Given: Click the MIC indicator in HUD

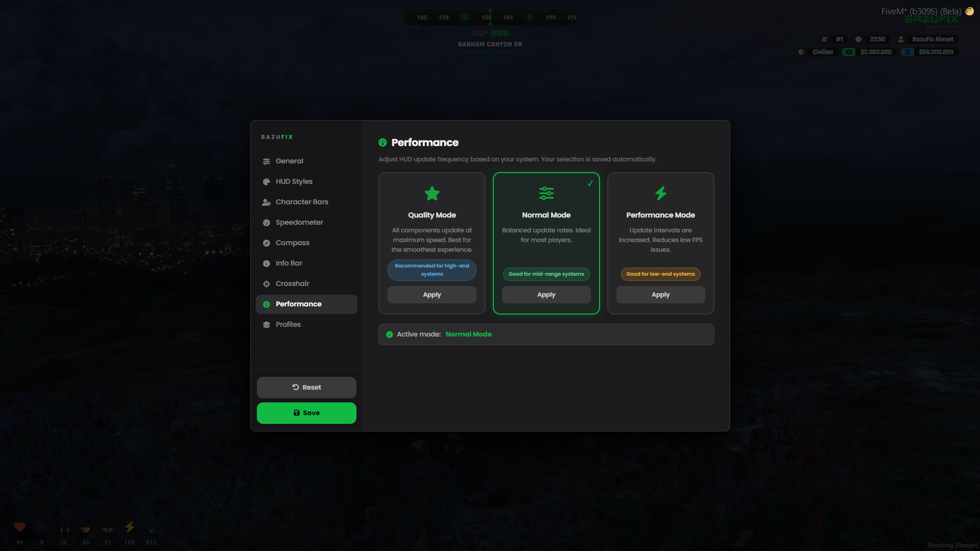Looking at the screenshot, I should point(152,542).
